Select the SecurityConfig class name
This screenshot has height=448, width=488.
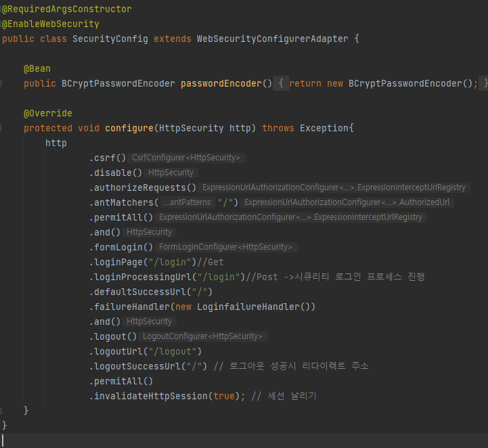pyautogui.click(x=110, y=39)
